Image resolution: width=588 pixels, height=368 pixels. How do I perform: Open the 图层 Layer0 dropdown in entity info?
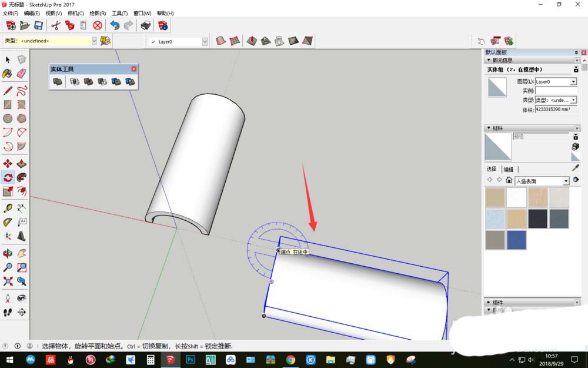[573, 82]
